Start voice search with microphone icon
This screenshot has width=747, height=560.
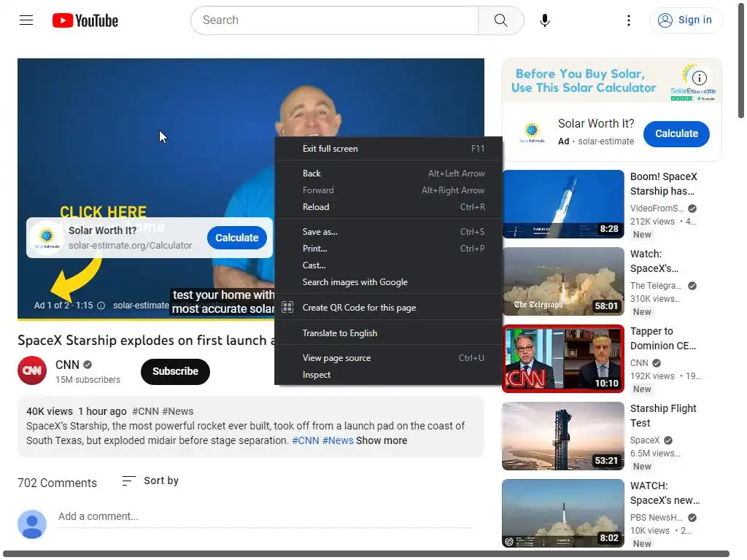pos(544,20)
